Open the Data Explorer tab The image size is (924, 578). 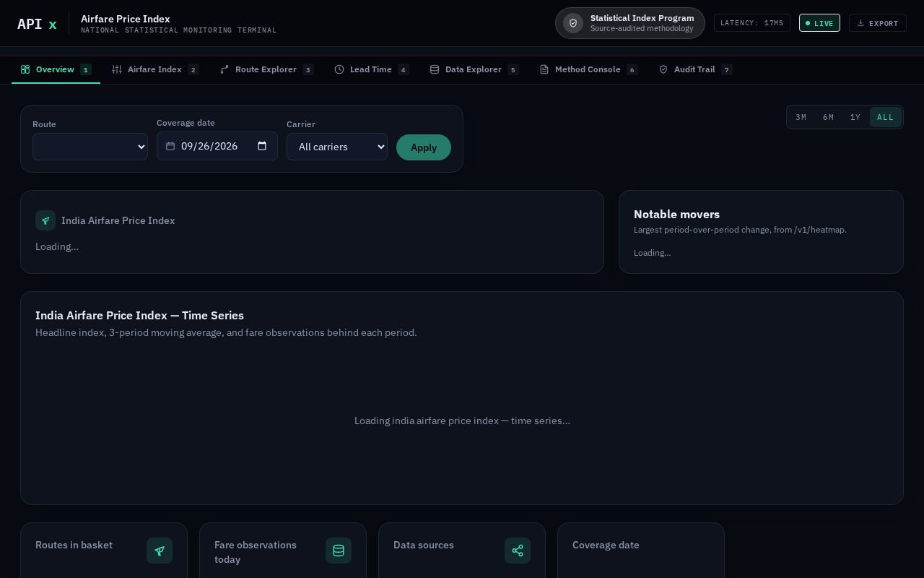point(474,69)
